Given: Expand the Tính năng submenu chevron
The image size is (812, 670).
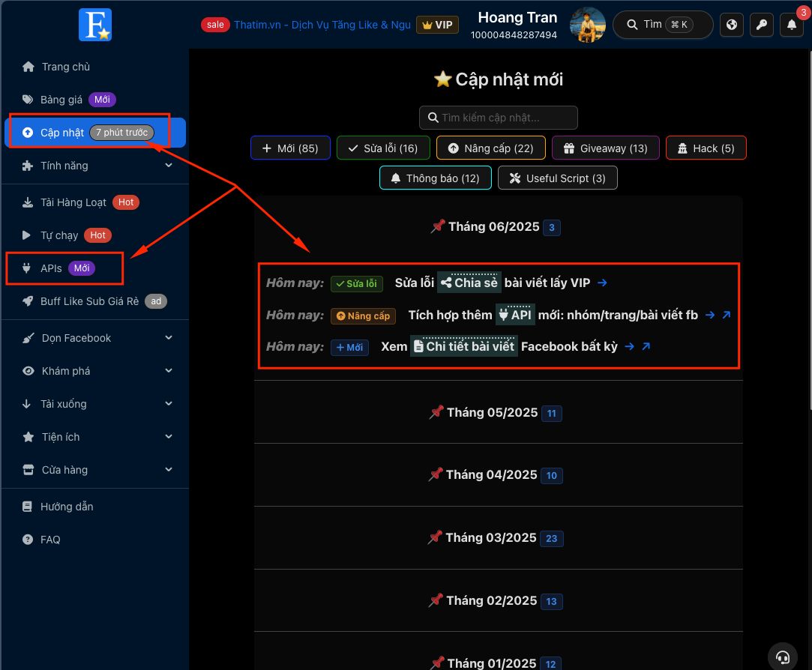Looking at the screenshot, I should tap(168, 166).
